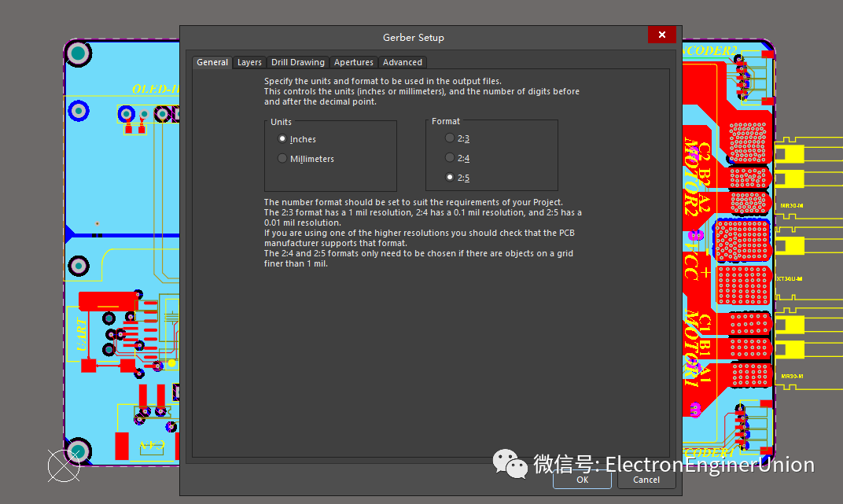This screenshot has height=504, width=843.
Task: Click the PCB origin marker icon
Action: pyautogui.click(x=63, y=465)
